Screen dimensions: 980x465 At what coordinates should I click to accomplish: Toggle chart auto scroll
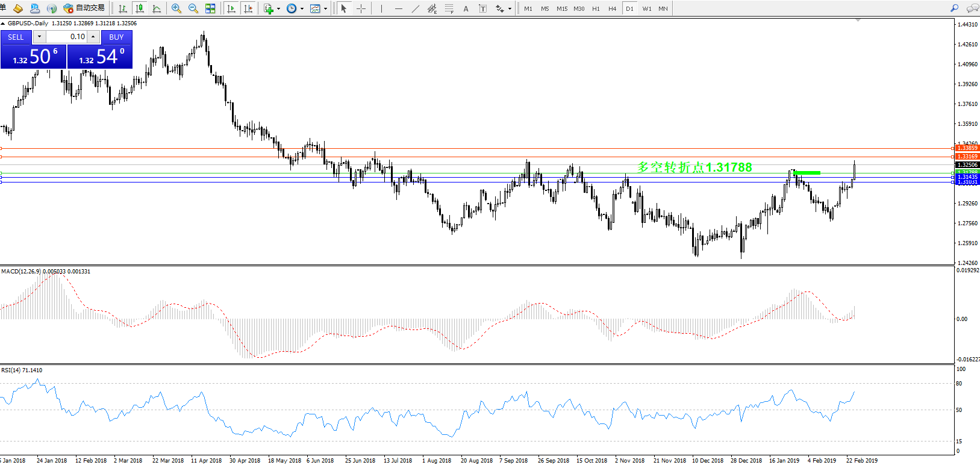pos(231,8)
